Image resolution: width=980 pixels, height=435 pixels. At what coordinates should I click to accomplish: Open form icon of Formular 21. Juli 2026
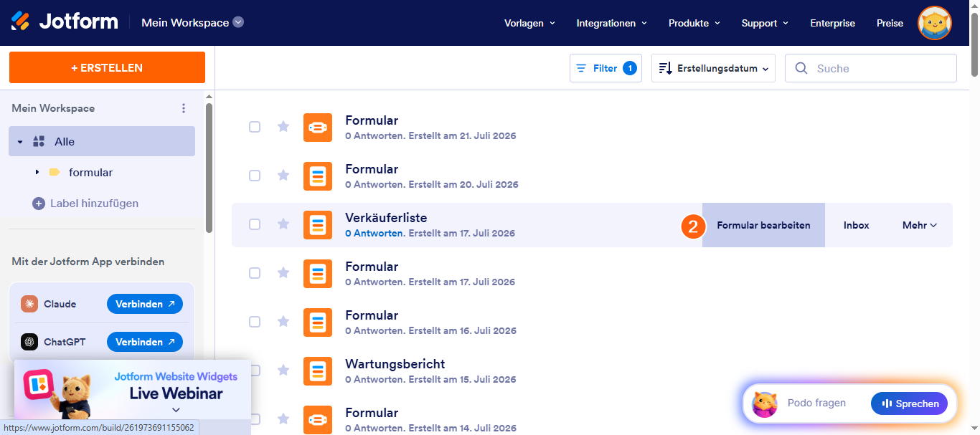pyautogui.click(x=318, y=128)
